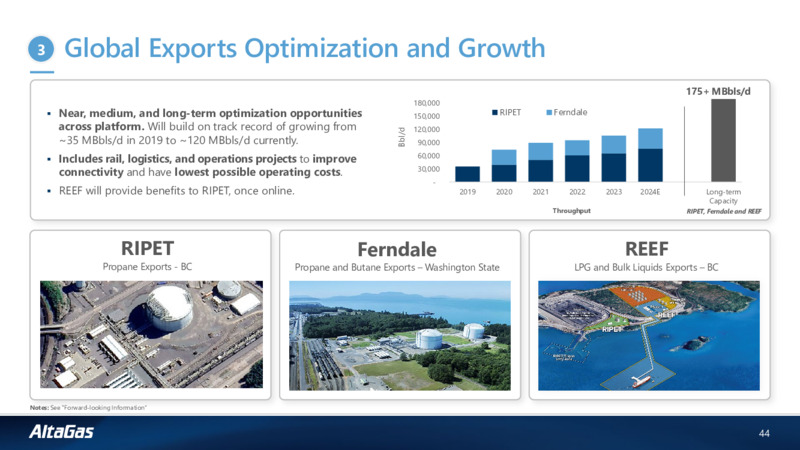This screenshot has height=450, width=800.
Task: Click the gray Long-term Capacity bar
Action: (723, 140)
